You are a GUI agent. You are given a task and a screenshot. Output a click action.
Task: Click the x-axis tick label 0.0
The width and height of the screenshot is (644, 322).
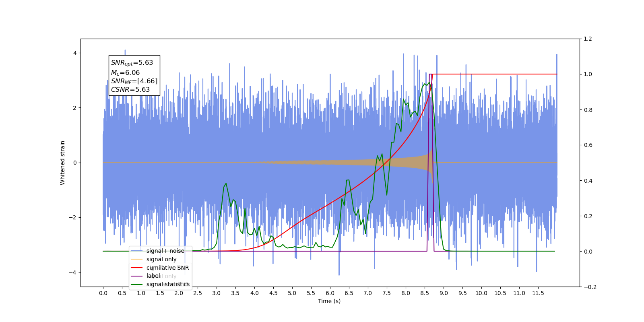tap(103, 293)
